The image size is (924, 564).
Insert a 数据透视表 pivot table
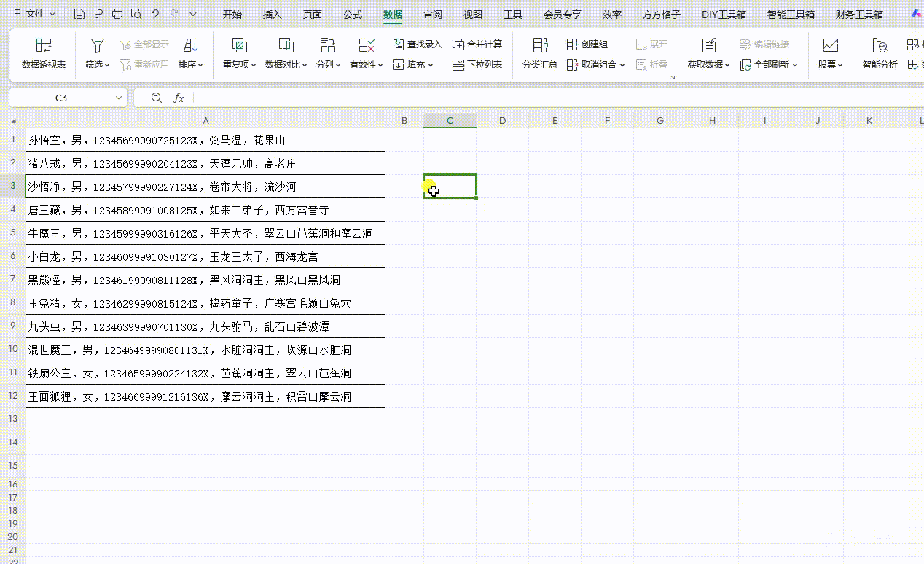(44, 54)
